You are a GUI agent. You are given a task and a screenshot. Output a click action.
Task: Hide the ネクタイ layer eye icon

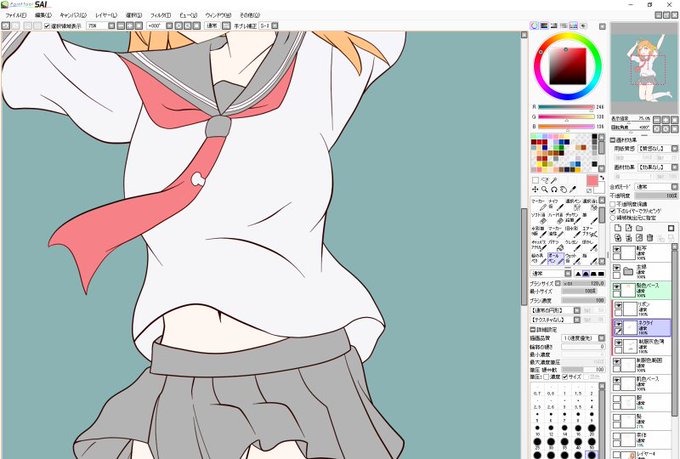point(619,325)
